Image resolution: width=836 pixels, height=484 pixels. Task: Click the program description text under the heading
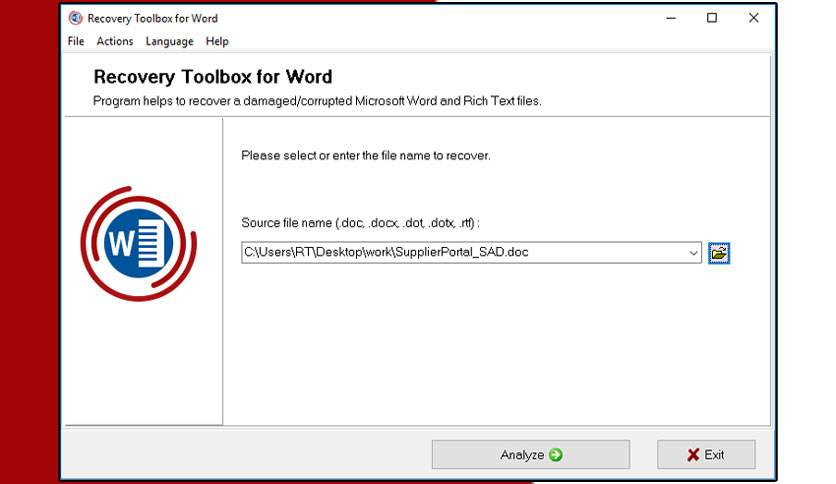[317, 101]
